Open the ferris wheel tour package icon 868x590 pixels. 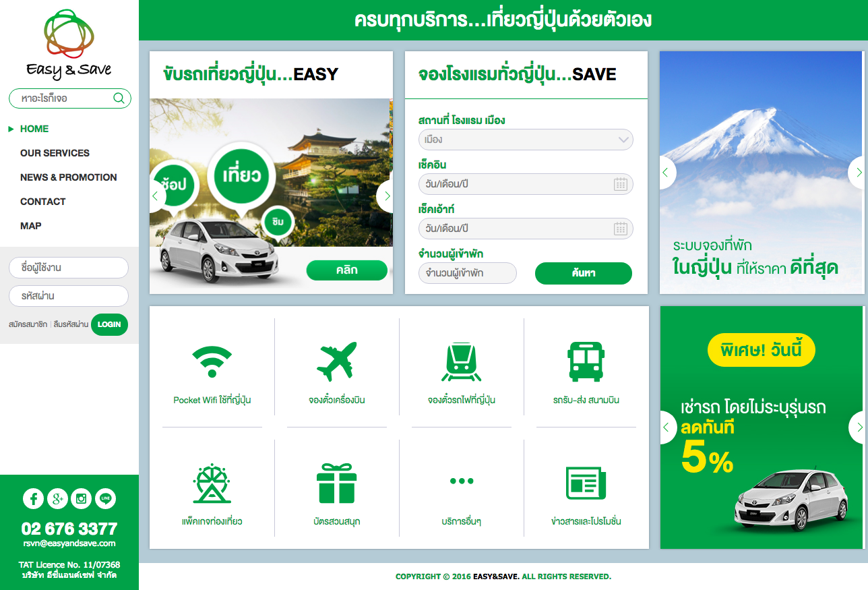pos(212,483)
